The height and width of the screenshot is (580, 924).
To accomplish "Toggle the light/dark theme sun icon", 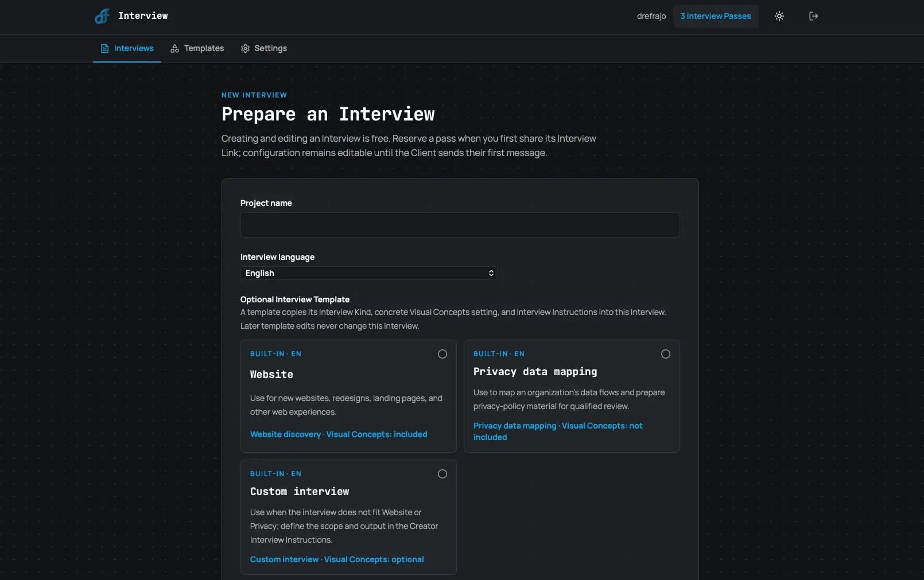I will click(x=779, y=16).
